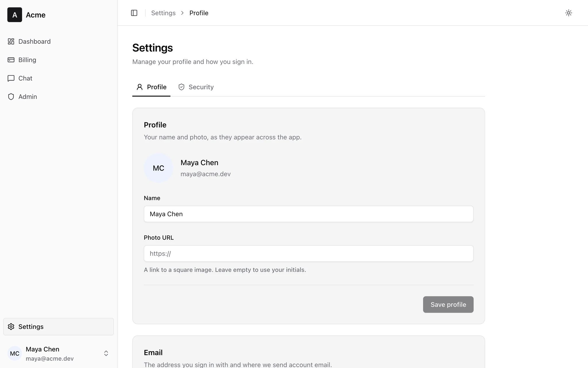Click the Email section heading
Viewport: 588px width, 368px height.
153,352
